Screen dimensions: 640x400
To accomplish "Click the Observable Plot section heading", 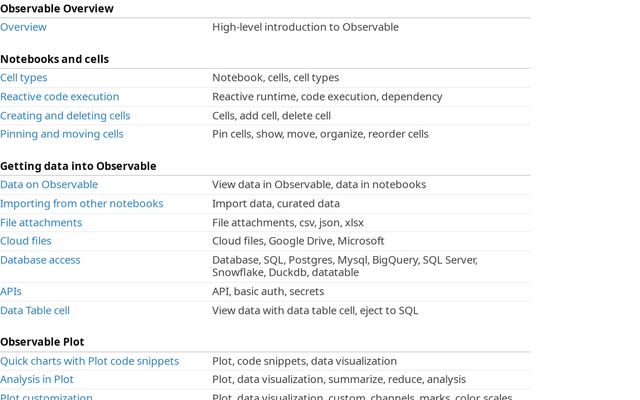I will pyautogui.click(x=42, y=342).
